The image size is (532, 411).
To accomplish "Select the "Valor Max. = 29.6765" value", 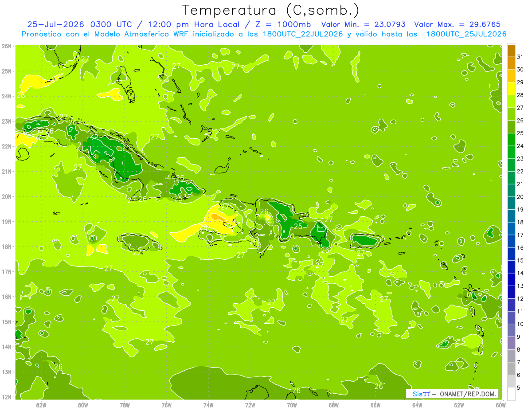I will pyautogui.click(x=458, y=25).
